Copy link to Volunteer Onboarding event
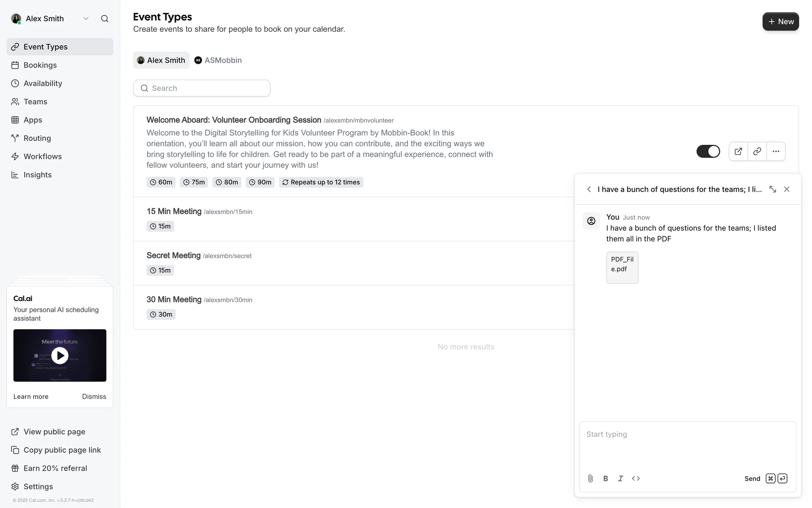Image resolution: width=812 pixels, height=508 pixels. [x=757, y=151]
